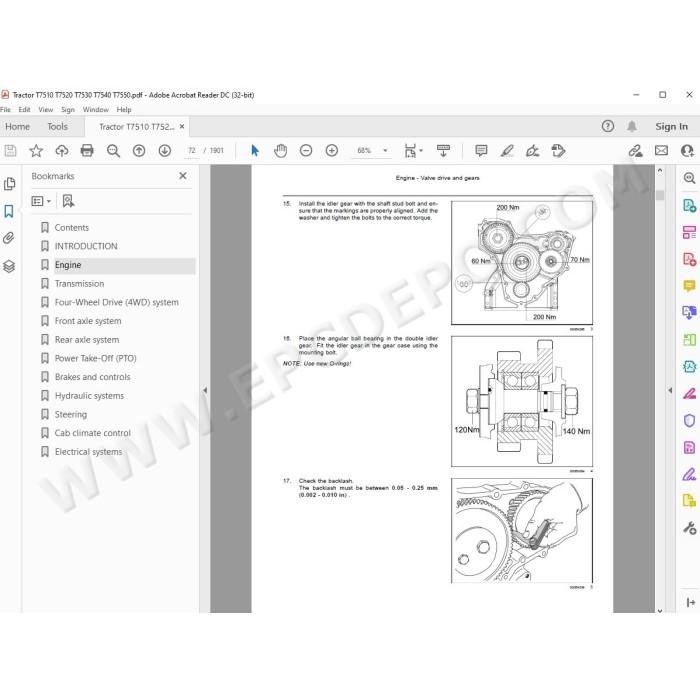Switch to the Tools tab
Viewport: 700px width, 700px height.
coord(58,127)
